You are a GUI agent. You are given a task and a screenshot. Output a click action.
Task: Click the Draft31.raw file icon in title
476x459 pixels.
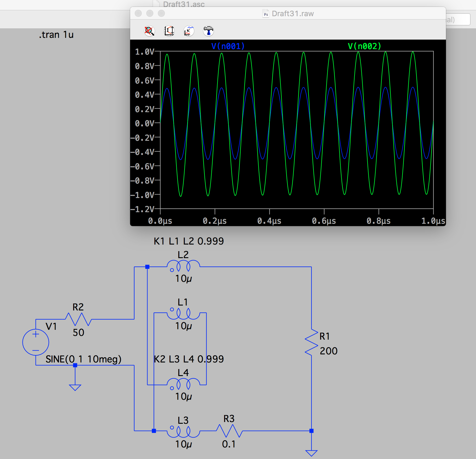[x=265, y=14]
